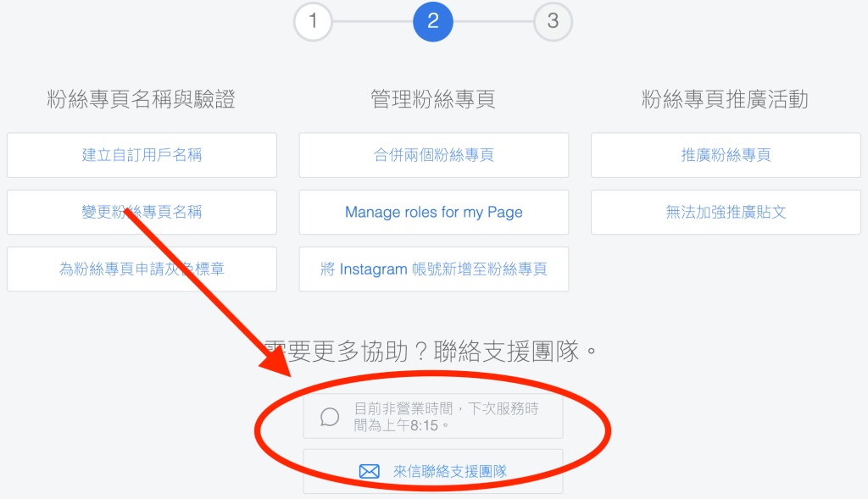The image size is (868, 499).
Task: Choose 無法加強推廣貼文 button
Action: [x=726, y=212]
